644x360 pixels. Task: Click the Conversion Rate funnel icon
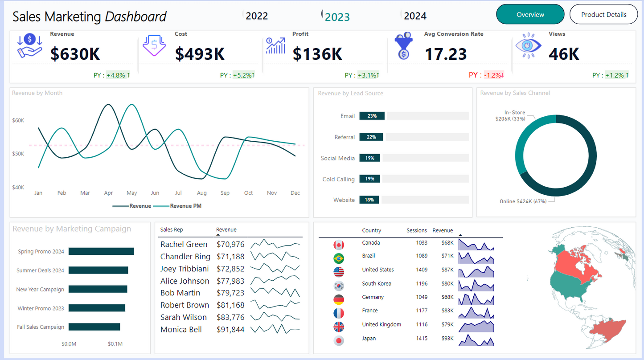[403, 46]
